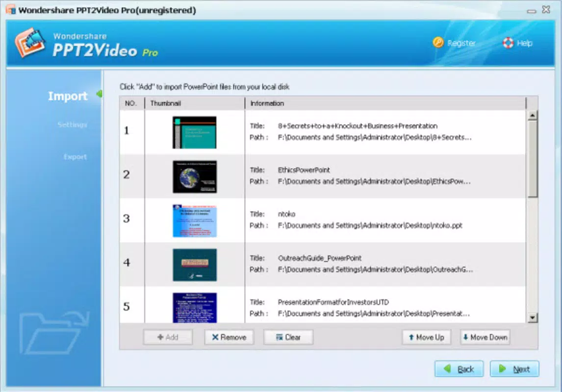This screenshot has width=562, height=392.
Task: Open the Register link text
Action: click(x=461, y=43)
